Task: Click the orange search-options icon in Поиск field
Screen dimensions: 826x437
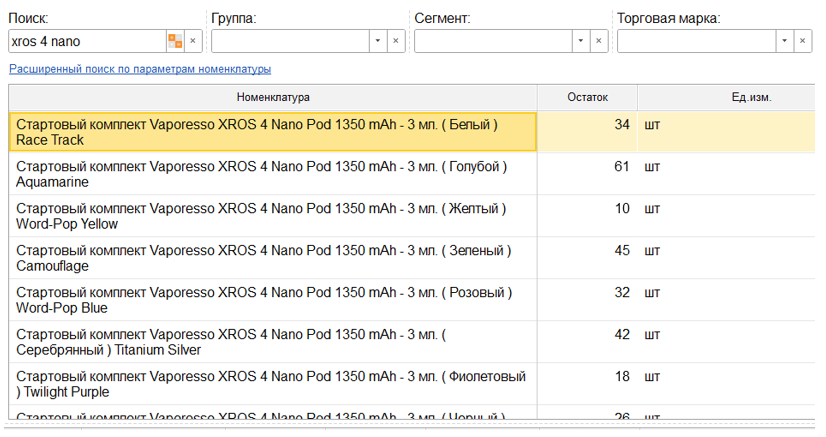Action: click(175, 41)
